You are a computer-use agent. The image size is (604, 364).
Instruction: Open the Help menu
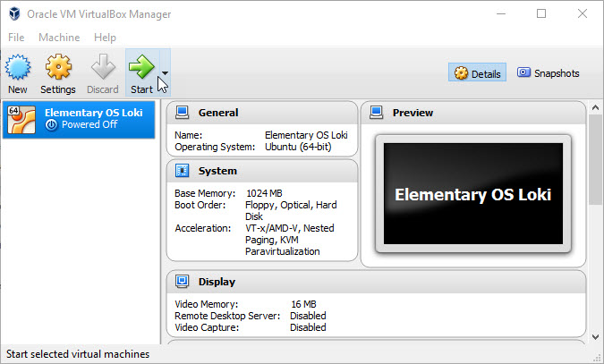coord(105,38)
